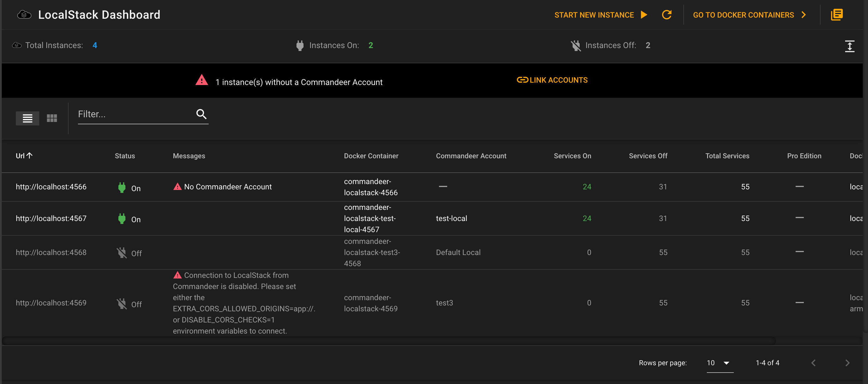Click green plug icon for localhost:4567
The height and width of the screenshot is (384, 868).
tap(122, 218)
